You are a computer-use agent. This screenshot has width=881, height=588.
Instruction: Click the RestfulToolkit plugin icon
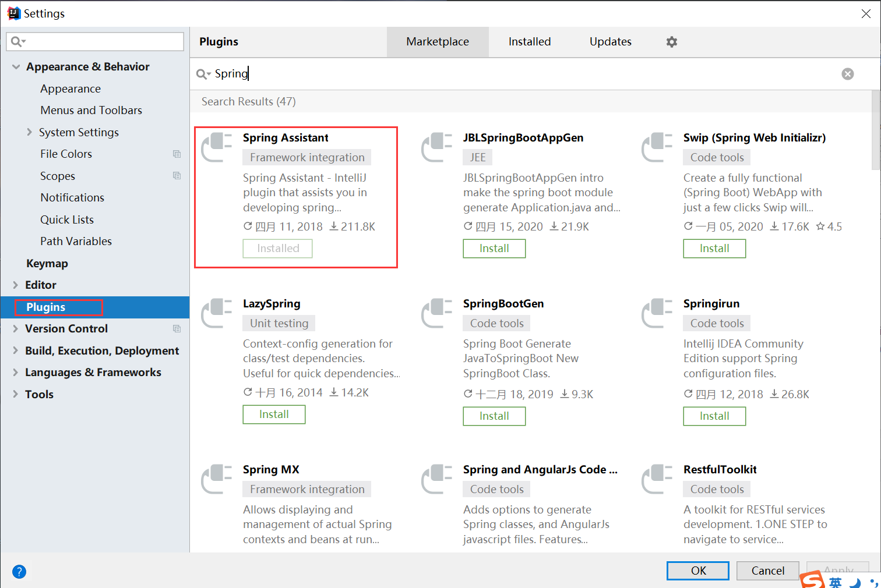coord(657,479)
